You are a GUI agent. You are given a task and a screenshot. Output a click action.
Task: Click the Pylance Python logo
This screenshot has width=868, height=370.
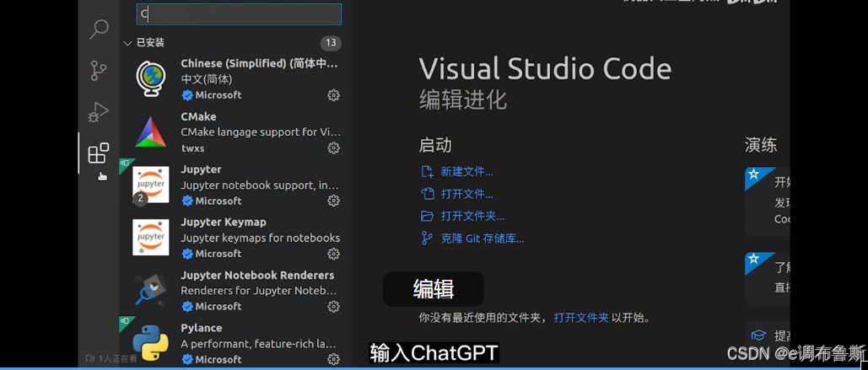tap(150, 343)
